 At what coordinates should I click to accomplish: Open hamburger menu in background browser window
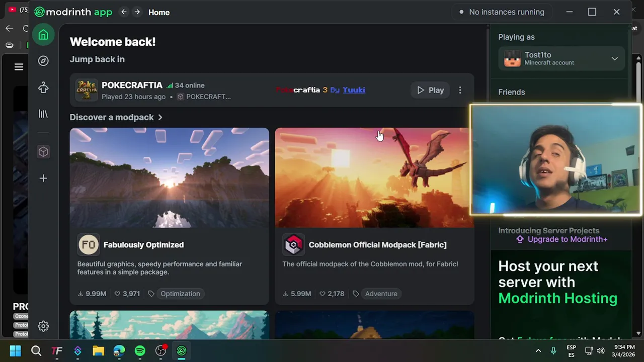[x=19, y=67]
